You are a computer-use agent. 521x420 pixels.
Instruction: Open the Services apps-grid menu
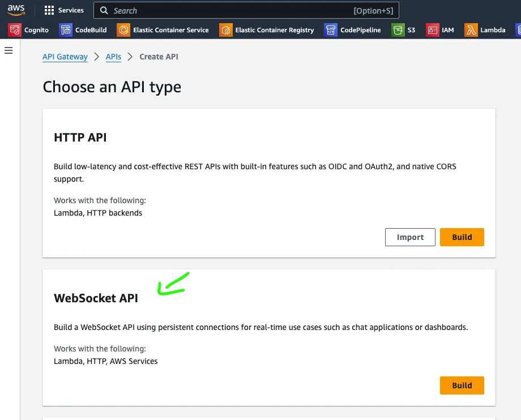click(x=48, y=10)
